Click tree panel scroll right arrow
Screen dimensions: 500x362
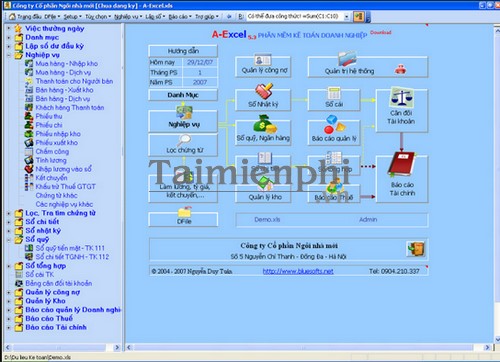click(117, 347)
